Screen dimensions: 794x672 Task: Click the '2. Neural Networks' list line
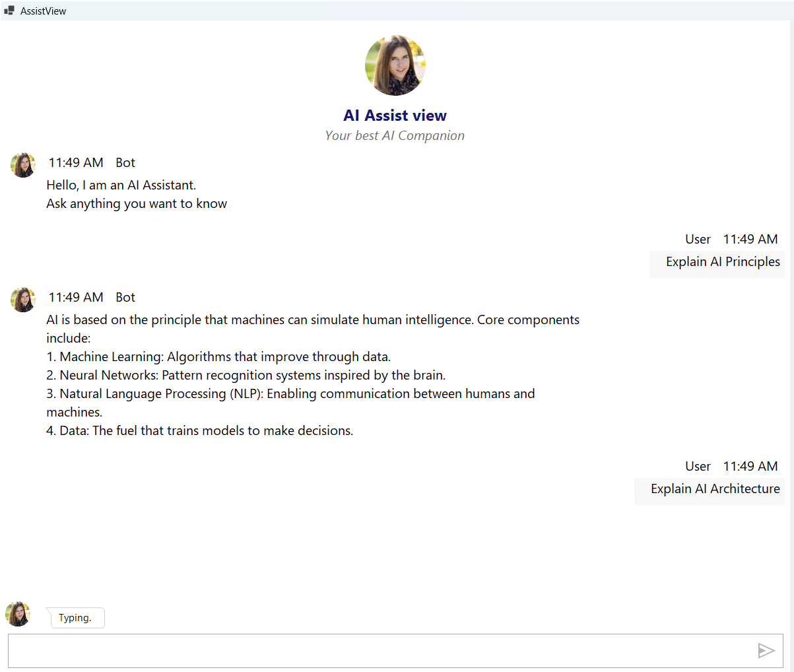246,376
